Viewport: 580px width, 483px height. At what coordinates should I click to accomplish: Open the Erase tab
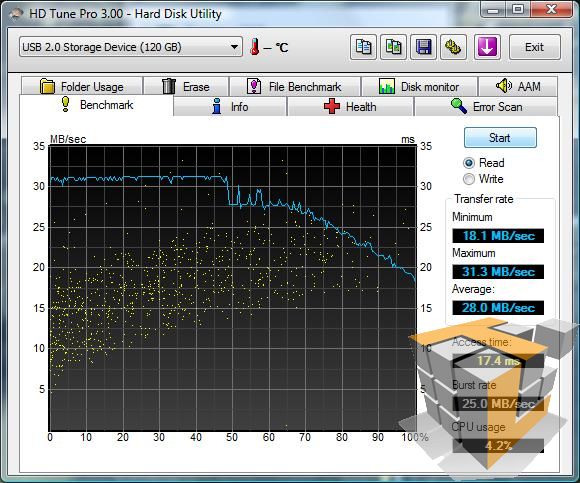[186, 86]
